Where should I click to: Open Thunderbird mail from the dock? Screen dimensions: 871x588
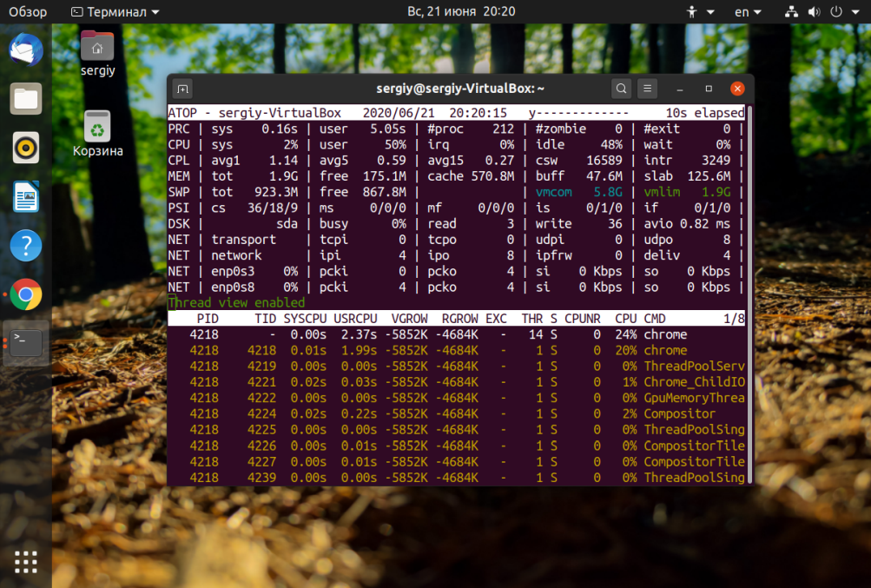26,50
